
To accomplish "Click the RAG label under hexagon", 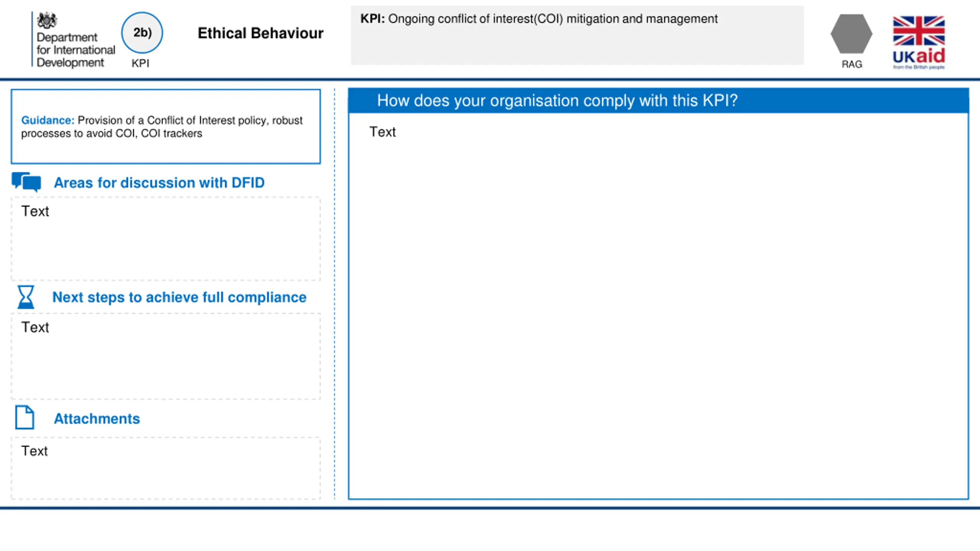I will (x=852, y=64).
